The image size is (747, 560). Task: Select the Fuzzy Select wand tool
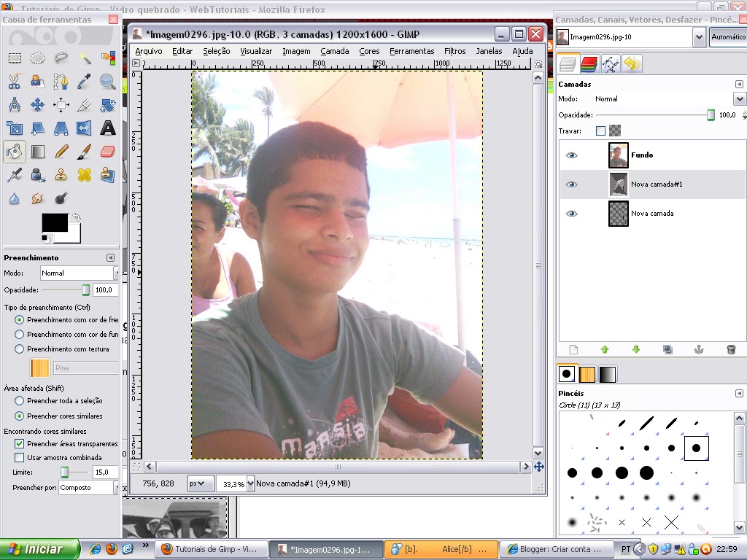coord(85,58)
